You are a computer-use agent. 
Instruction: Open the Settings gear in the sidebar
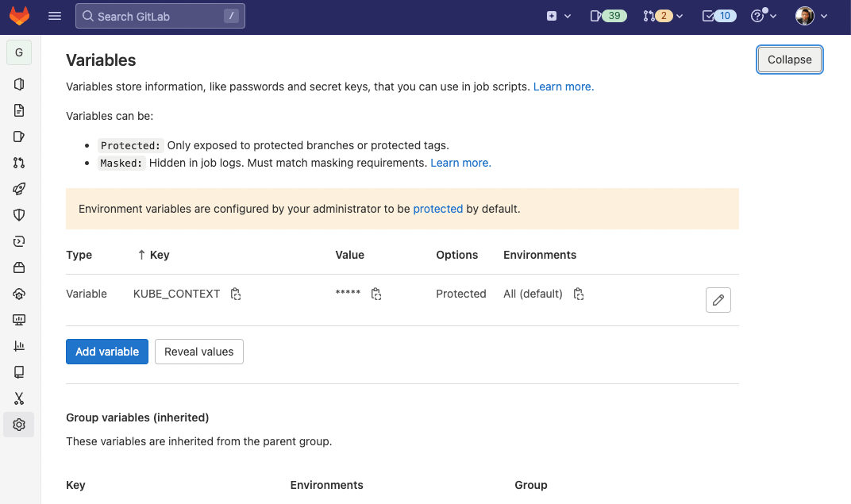coord(19,425)
